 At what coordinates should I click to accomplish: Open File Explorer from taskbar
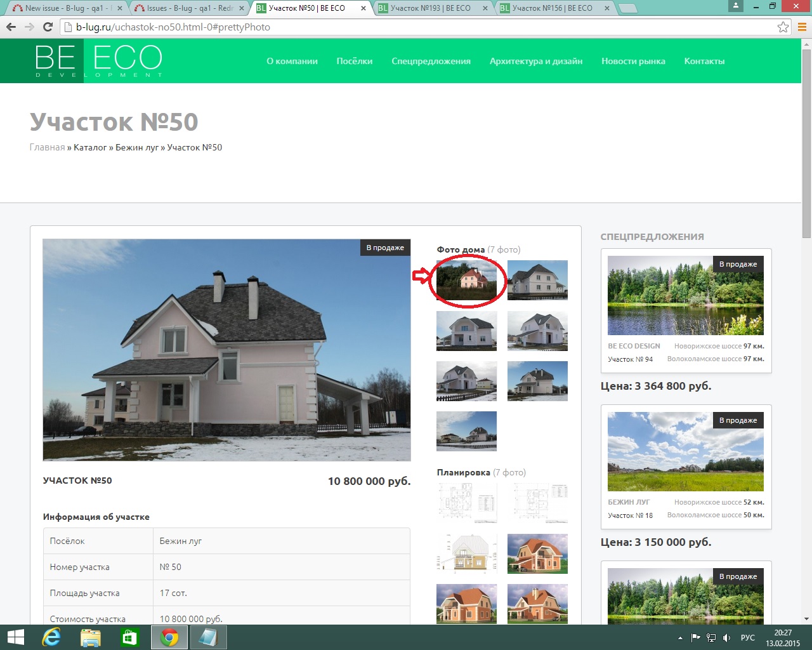pos(91,637)
